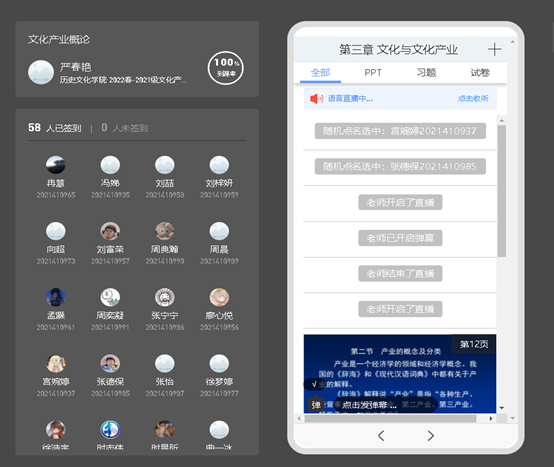Click the message list vertical scrollbar
Image resolution: width=554 pixels, height=467 pixels.
[x=501, y=191]
